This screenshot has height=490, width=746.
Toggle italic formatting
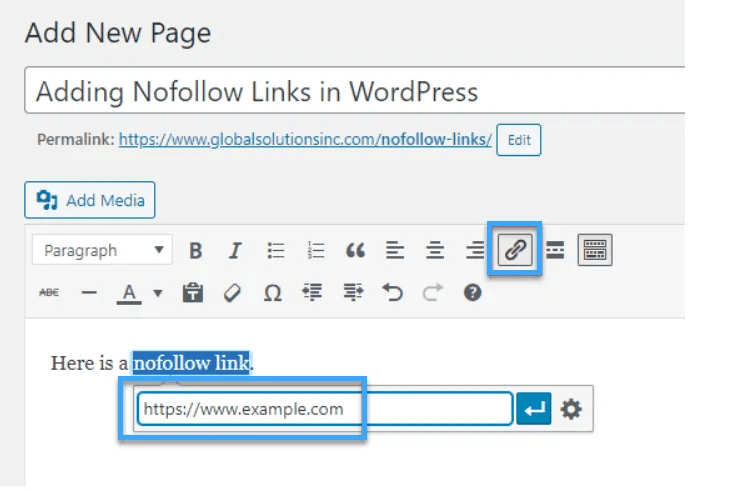[x=235, y=250]
